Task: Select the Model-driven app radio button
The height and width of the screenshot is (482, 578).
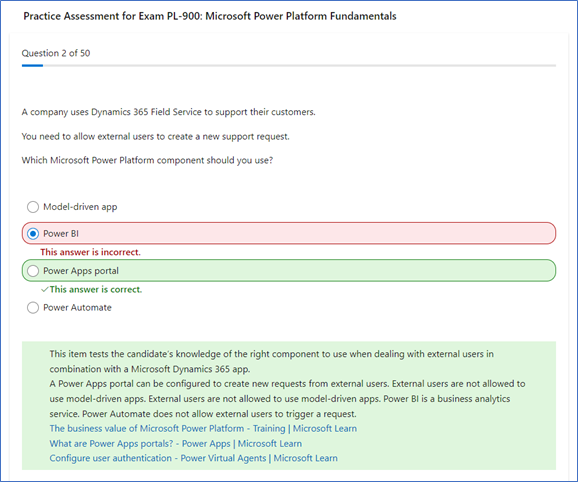Action: [33, 207]
